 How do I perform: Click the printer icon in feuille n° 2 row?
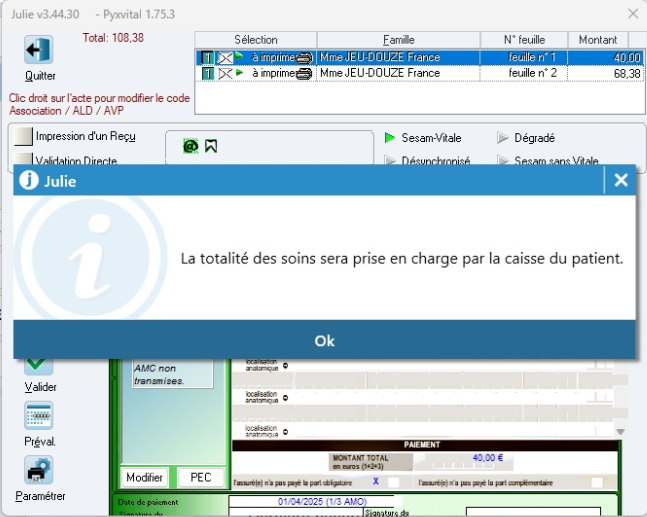(x=303, y=73)
